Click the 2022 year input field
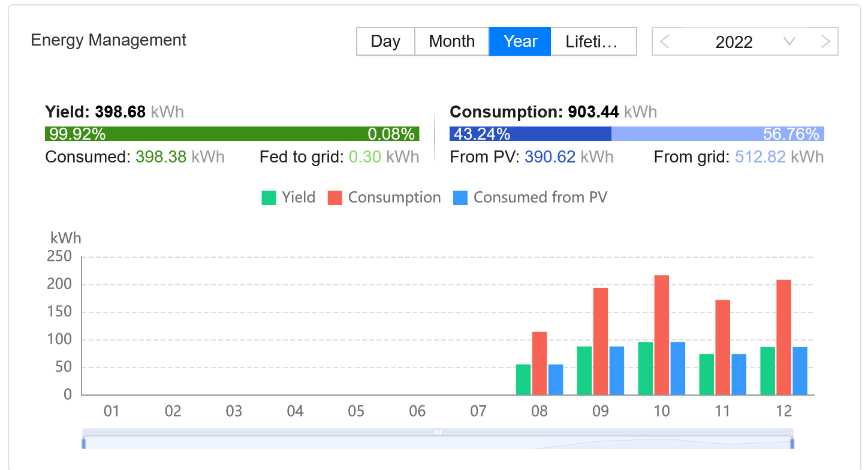This screenshot has width=868, height=470. (x=734, y=42)
